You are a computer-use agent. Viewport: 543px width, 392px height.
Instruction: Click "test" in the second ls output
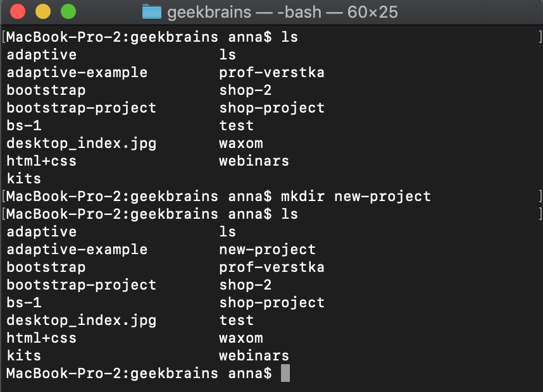[x=237, y=320]
